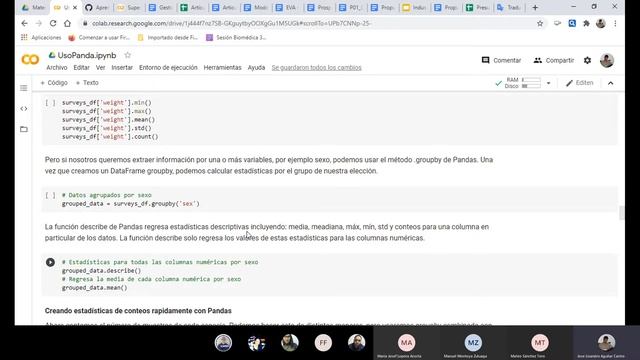Click the Compartir button
This screenshot has width=640, height=360.
coord(553,60)
